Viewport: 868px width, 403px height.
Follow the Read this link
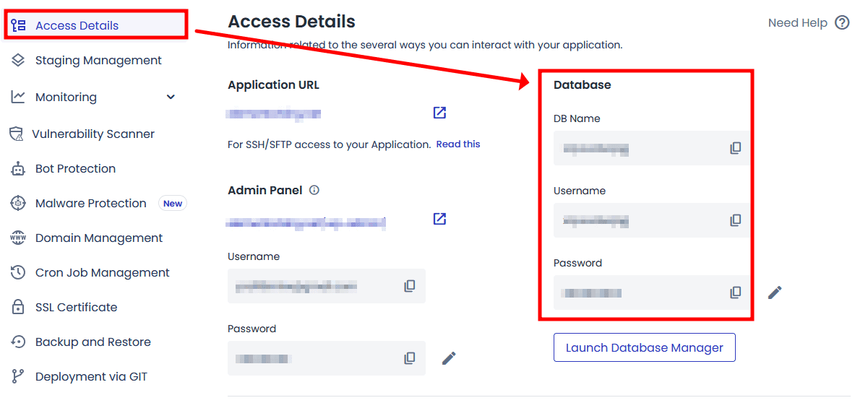click(458, 144)
